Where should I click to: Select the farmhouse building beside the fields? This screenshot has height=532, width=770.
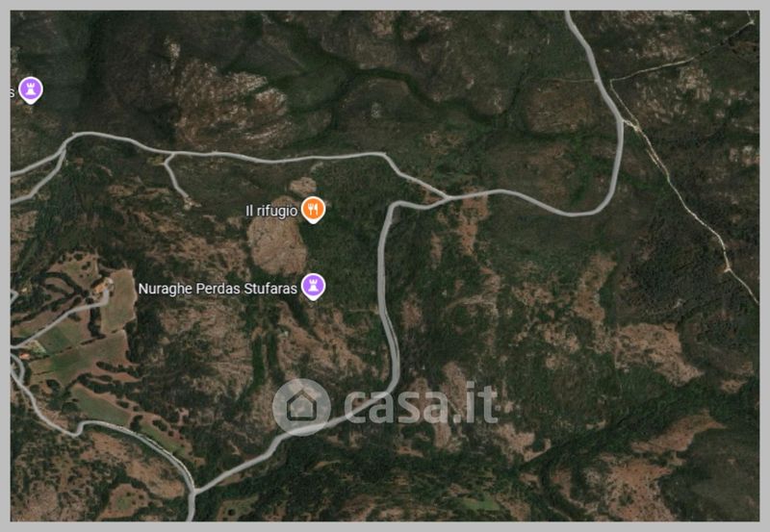click(x=102, y=285)
